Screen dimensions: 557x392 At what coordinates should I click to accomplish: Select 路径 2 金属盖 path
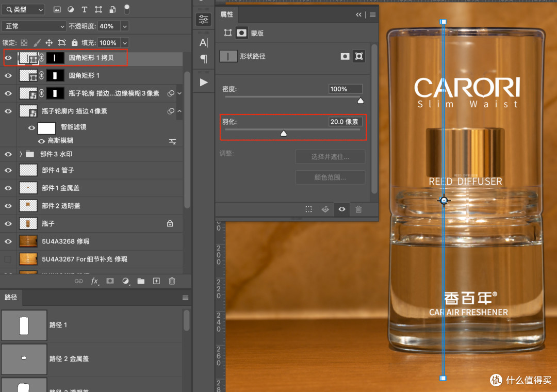(x=92, y=359)
